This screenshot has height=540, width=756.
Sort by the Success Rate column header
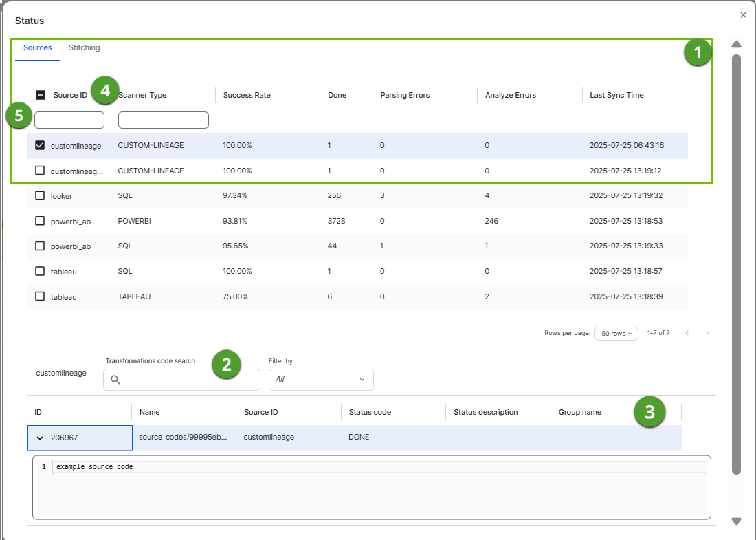click(247, 95)
